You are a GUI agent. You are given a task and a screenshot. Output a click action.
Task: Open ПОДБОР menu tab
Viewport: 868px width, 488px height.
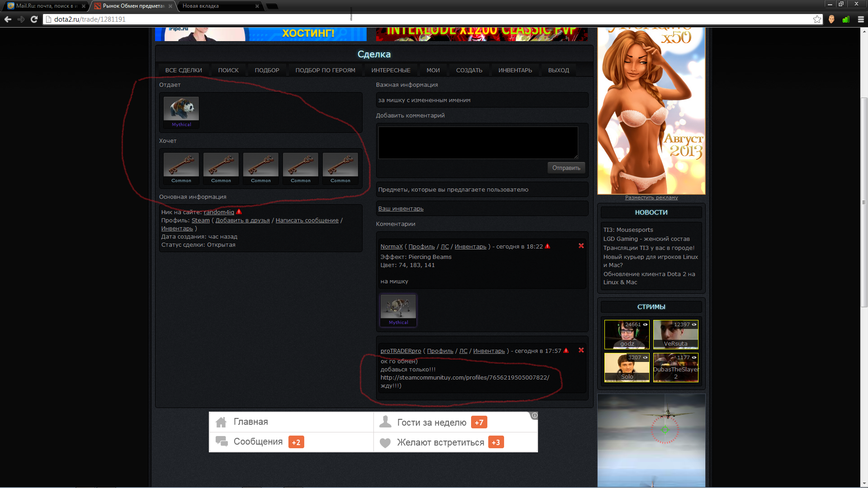(267, 70)
